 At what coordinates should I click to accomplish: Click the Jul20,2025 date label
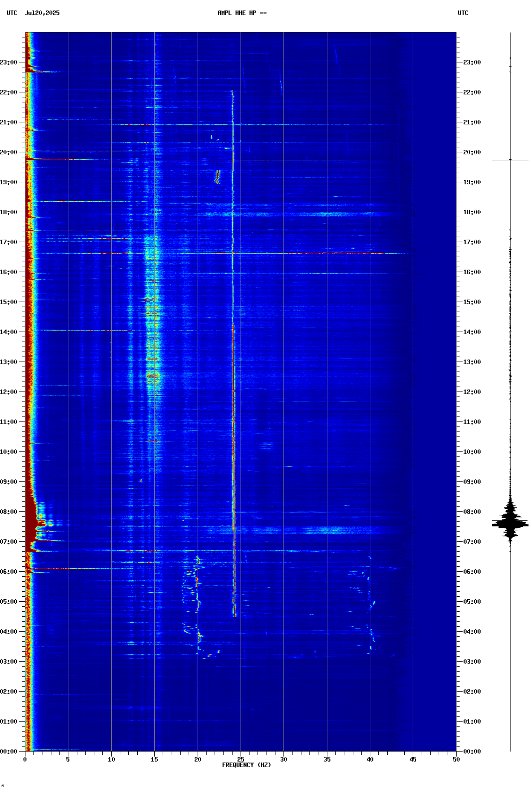(x=42, y=13)
